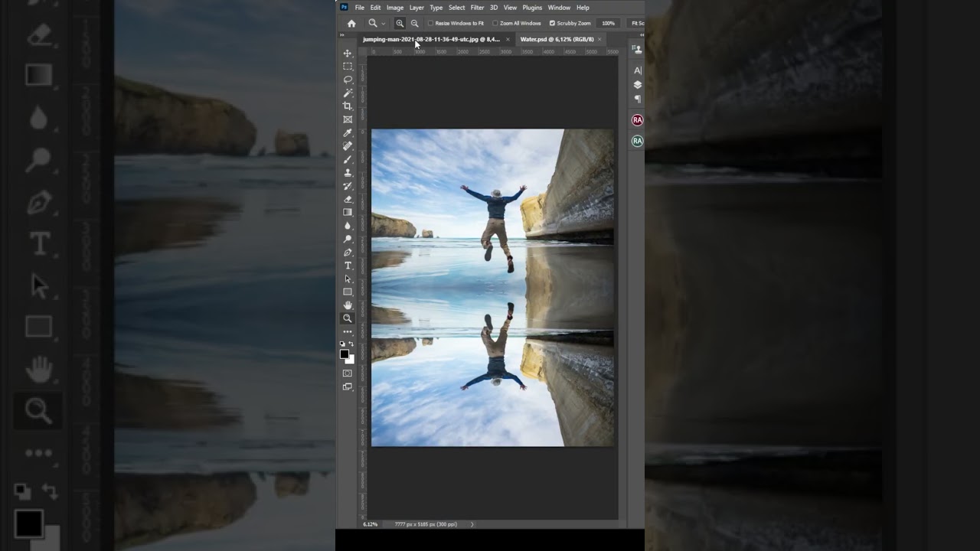Image resolution: width=980 pixels, height=551 pixels.
Task: Click the 100% zoom button
Action: pos(608,24)
